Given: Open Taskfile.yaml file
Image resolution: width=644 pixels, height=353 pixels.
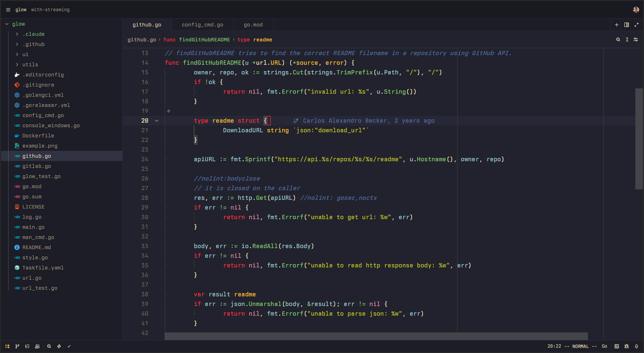Looking at the screenshot, I should pyautogui.click(x=62, y=268).
